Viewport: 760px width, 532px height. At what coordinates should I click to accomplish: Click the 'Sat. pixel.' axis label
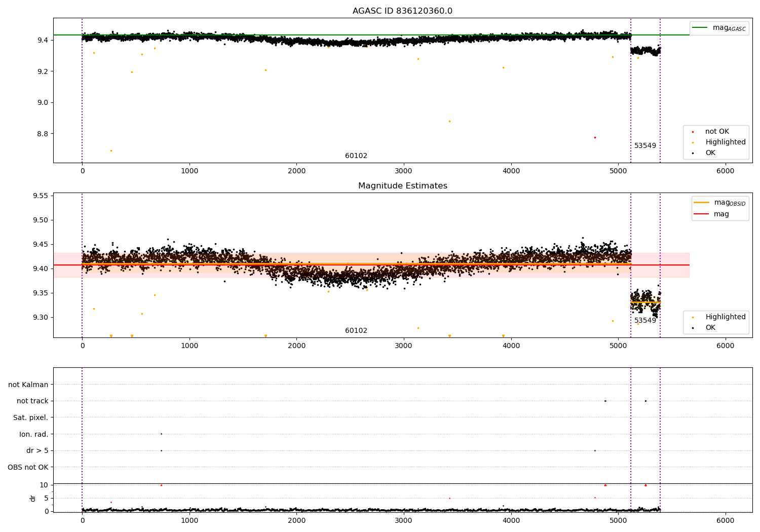pos(30,418)
